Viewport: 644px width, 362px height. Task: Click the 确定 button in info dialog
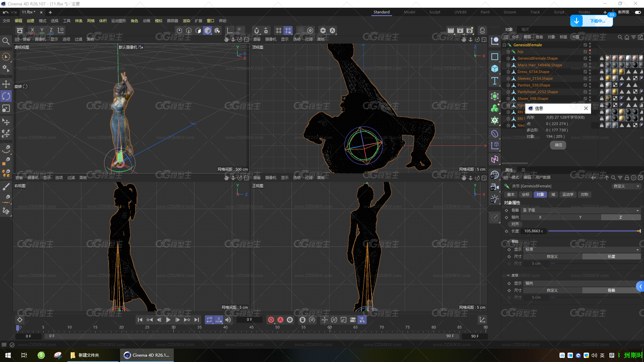pyautogui.click(x=558, y=145)
